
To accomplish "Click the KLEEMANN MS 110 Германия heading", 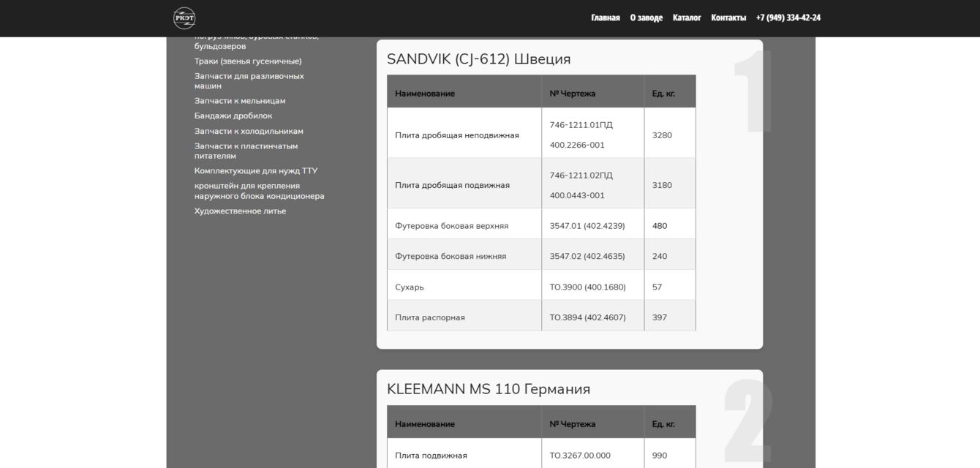I will coord(489,389).
